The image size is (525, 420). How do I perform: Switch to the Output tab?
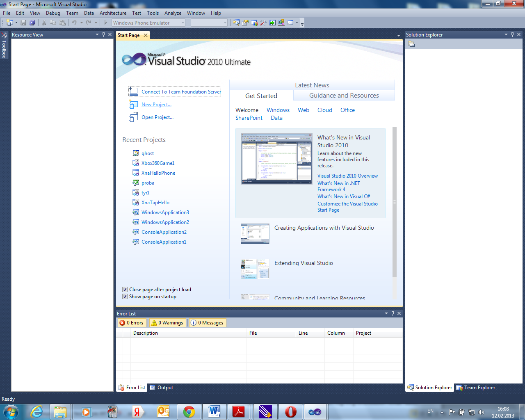161,388
